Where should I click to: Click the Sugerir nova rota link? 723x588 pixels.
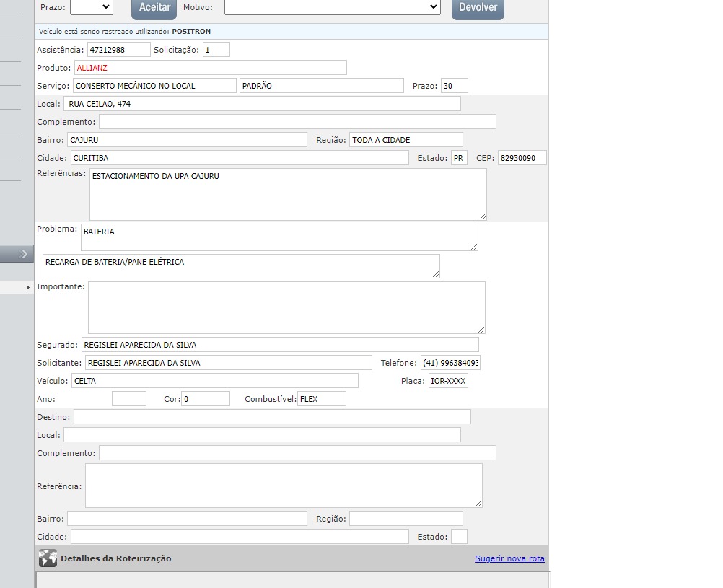pyautogui.click(x=509, y=558)
